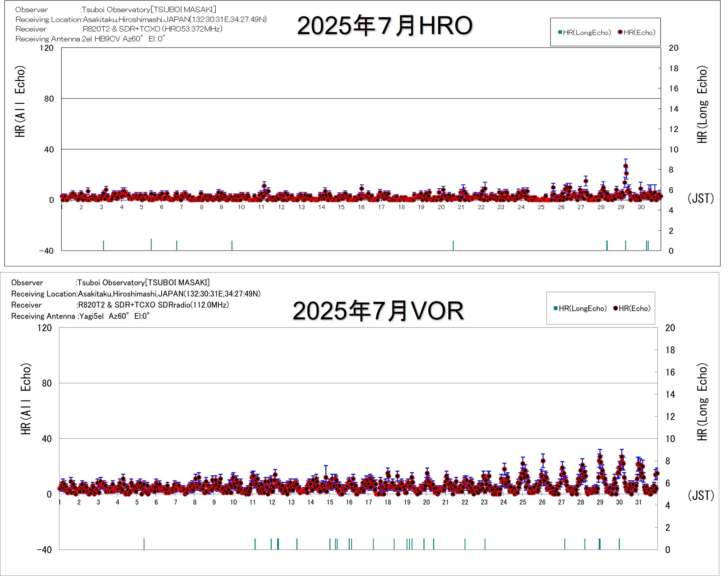The image size is (728, 576).
Task: Click the highest echo peak on day 29 in HRO chart
Action: (x=625, y=166)
